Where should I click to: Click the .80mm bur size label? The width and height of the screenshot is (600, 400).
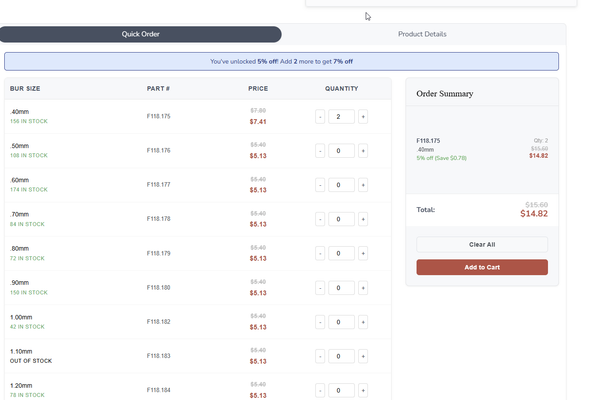click(20, 249)
